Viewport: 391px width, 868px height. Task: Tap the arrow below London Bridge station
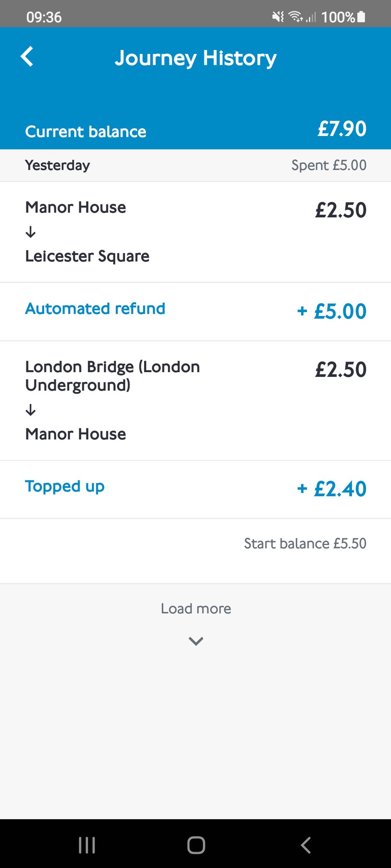[x=31, y=410]
